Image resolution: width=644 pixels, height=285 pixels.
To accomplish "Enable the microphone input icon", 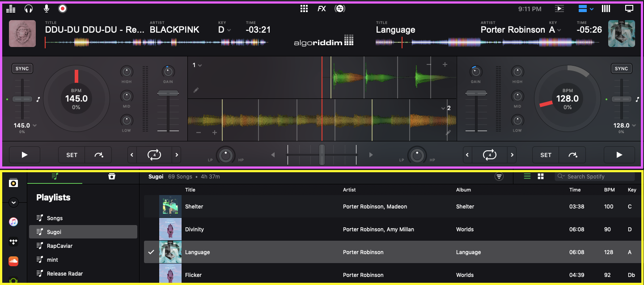I will click(x=46, y=9).
